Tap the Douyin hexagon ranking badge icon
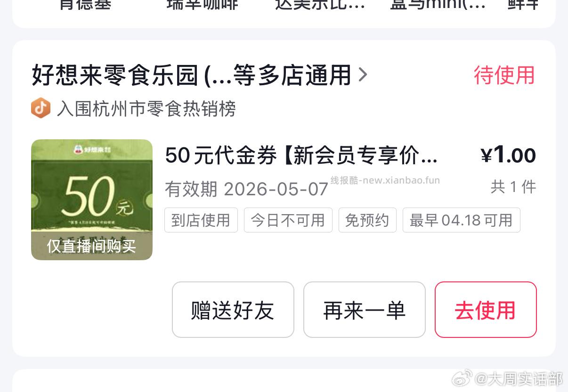Screen dimensions: 568x392 tap(41, 109)
